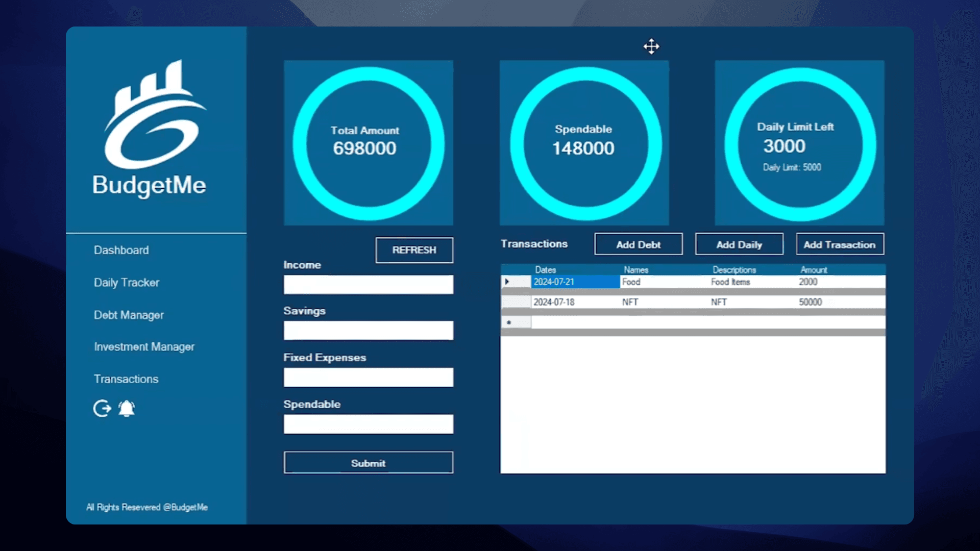Click the Total Amount 698000 circle
Image resolution: width=980 pixels, height=551 pixels.
click(x=368, y=143)
